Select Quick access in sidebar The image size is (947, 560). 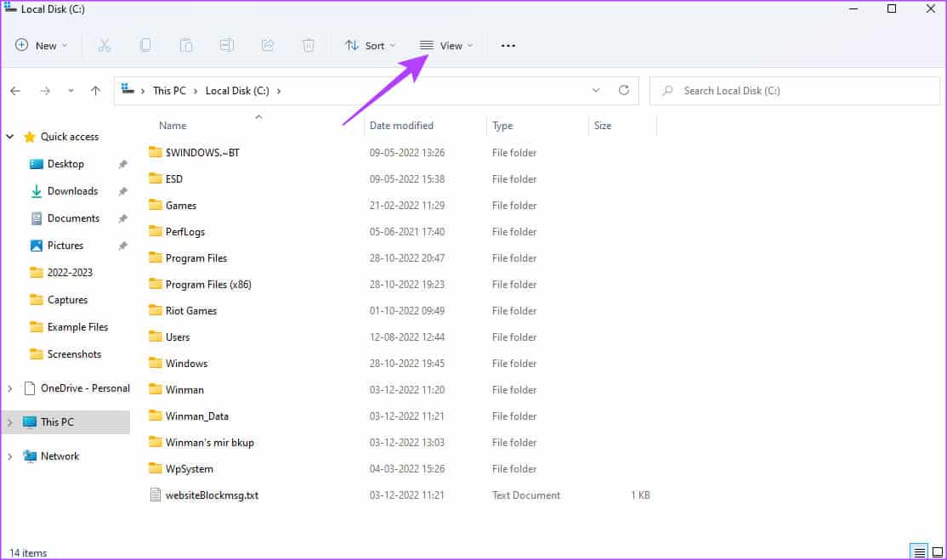click(x=70, y=136)
